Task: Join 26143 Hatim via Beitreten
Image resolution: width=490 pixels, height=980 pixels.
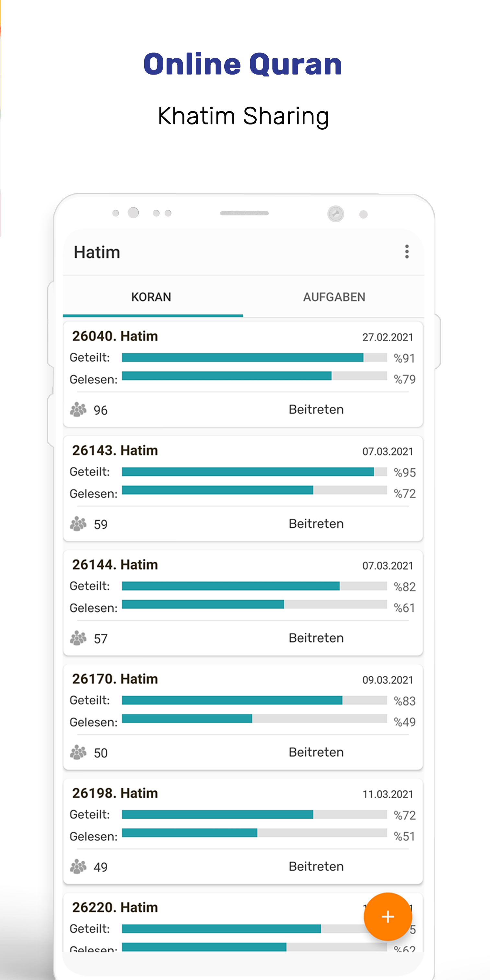Action: click(316, 523)
